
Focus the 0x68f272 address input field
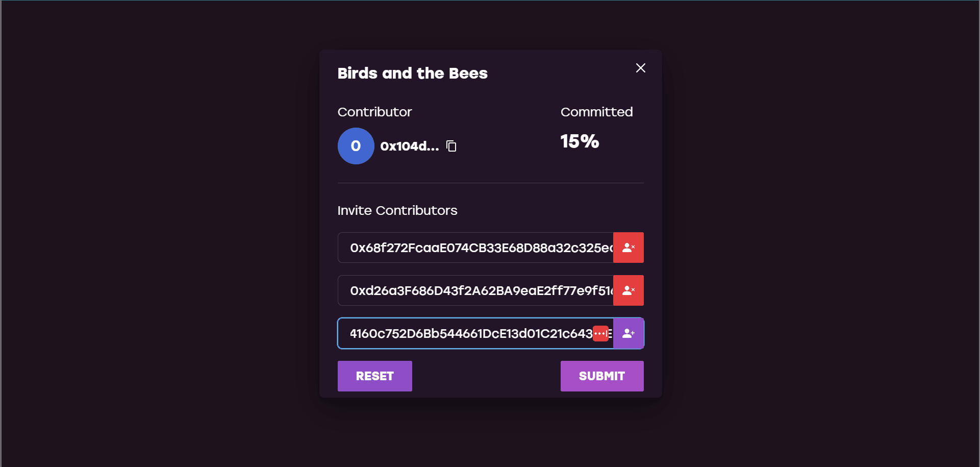tap(474, 248)
